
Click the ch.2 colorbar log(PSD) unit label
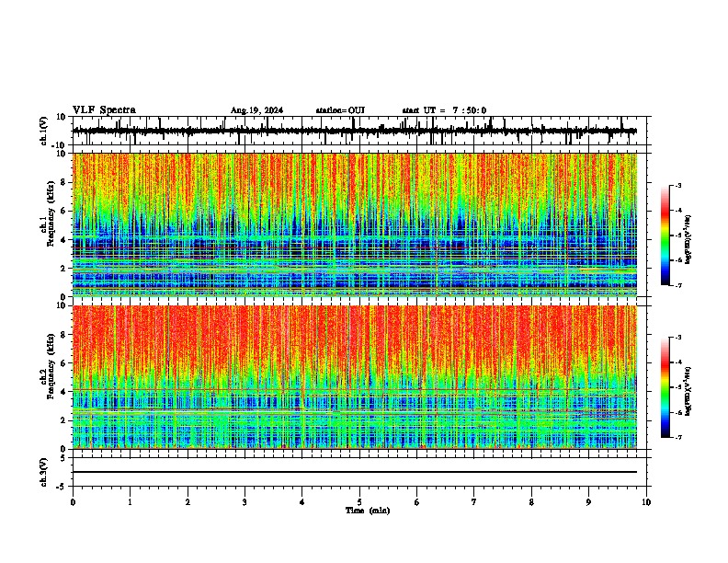coord(688,390)
